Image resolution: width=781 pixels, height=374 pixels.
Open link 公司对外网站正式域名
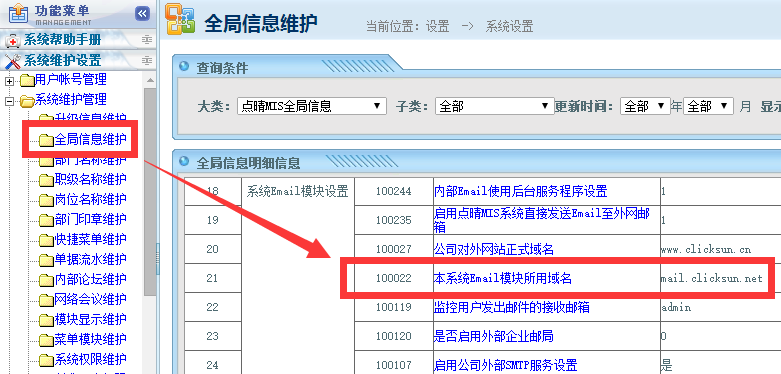click(x=494, y=249)
